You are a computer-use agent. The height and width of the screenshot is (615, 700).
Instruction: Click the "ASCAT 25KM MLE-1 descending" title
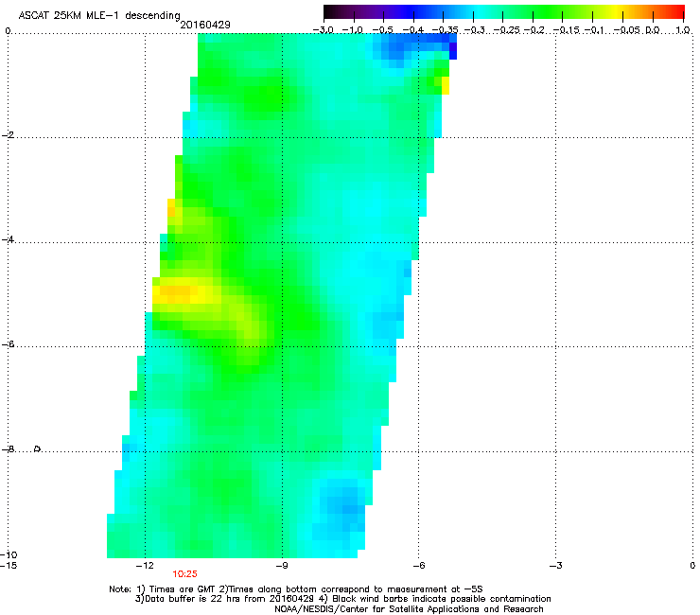coord(99,16)
